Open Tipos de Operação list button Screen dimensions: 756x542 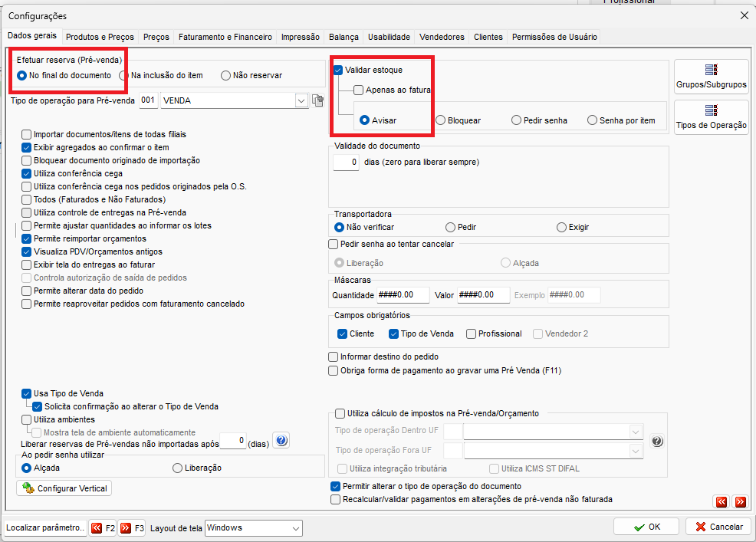click(712, 117)
